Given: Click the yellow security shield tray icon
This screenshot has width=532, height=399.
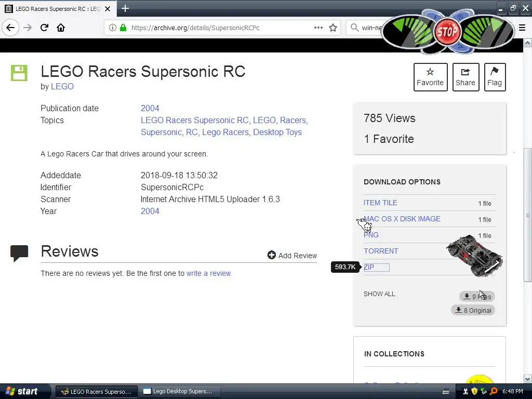Looking at the screenshot, I should tap(474, 391).
